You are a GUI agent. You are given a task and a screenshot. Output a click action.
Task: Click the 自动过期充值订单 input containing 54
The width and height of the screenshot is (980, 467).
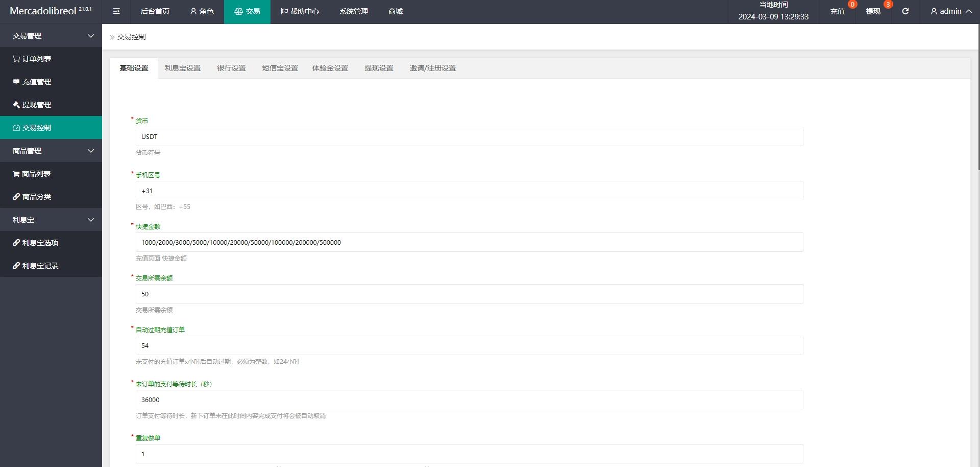(469, 345)
